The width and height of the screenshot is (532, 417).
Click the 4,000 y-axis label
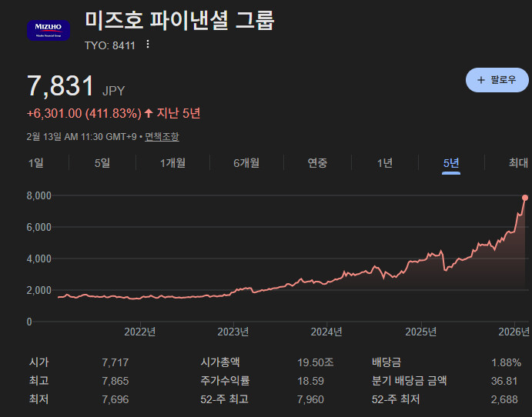(39, 259)
